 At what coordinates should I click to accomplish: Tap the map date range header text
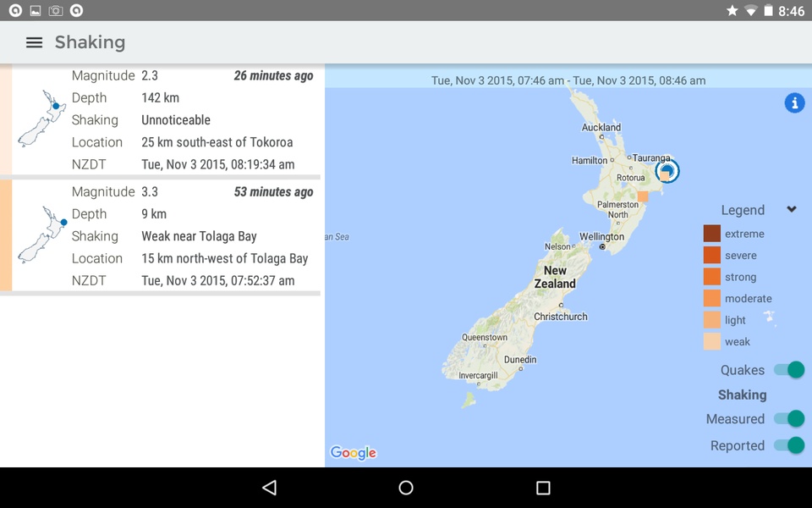568,80
